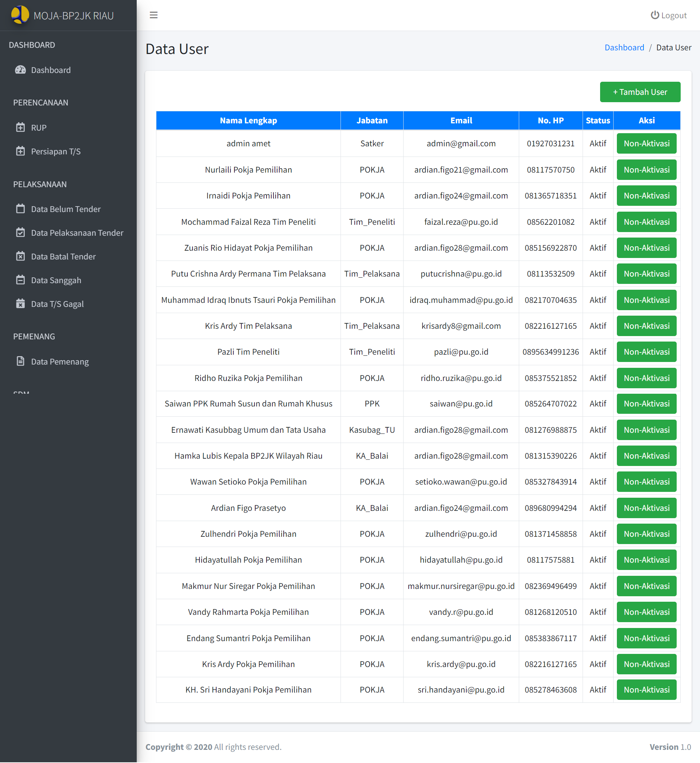Click the Data Pelaksanaan Tender calendar-check icon

(20, 232)
